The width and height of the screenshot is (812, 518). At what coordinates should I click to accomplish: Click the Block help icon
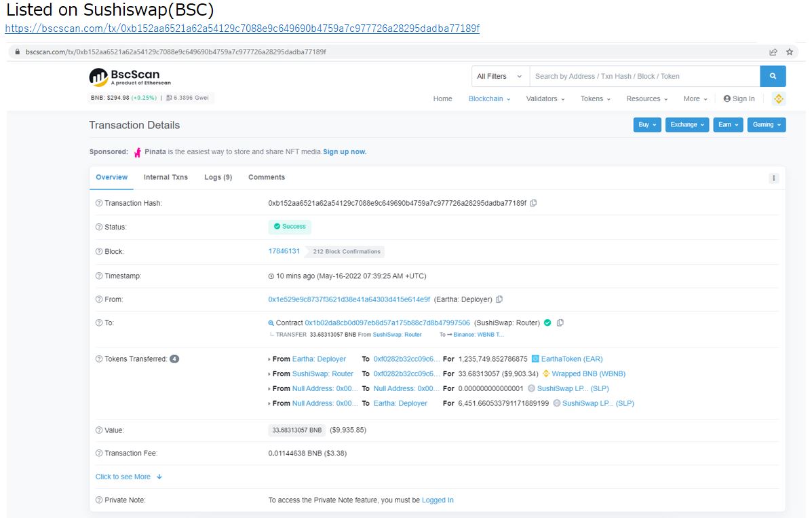pos(99,251)
